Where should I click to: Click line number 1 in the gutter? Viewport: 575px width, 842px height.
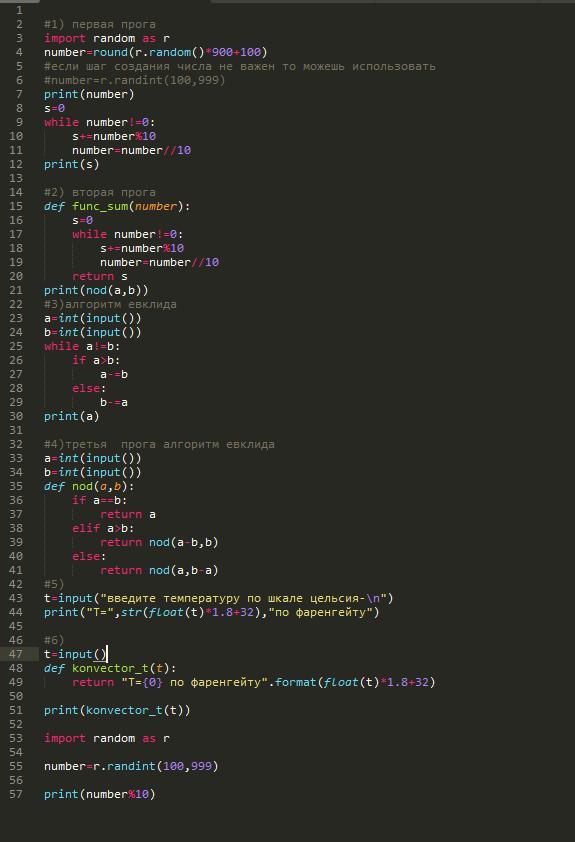20,10
